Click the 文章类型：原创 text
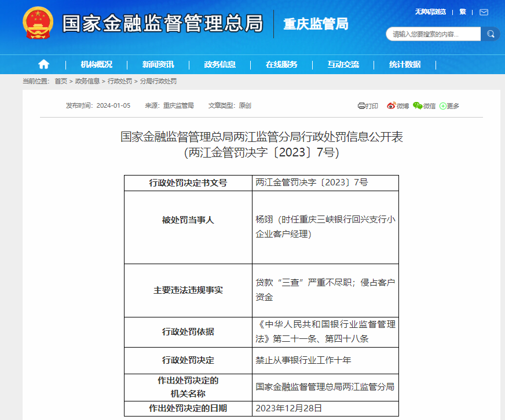This screenshot has height=420, width=505. pyautogui.click(x=230, y=105)
